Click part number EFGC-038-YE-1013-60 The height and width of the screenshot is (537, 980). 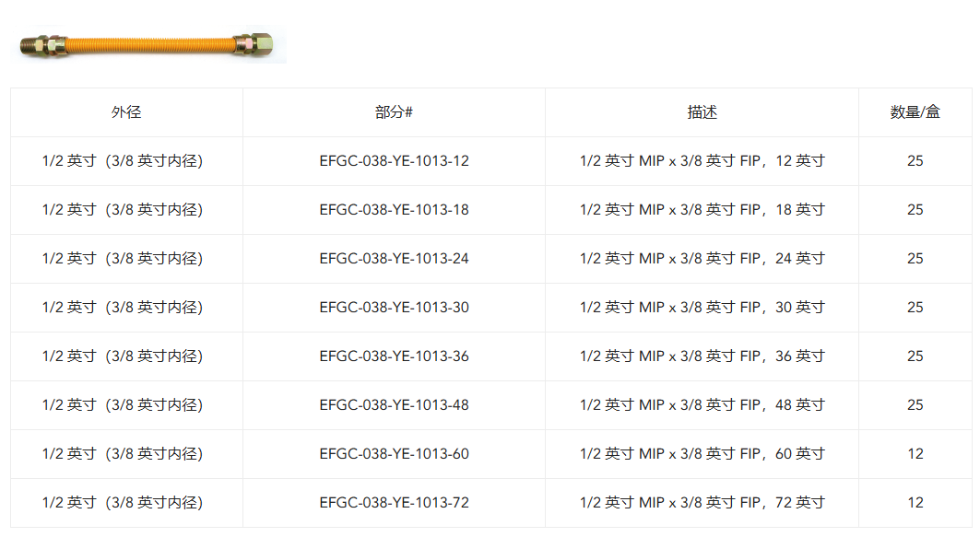(x=394, y=454)
